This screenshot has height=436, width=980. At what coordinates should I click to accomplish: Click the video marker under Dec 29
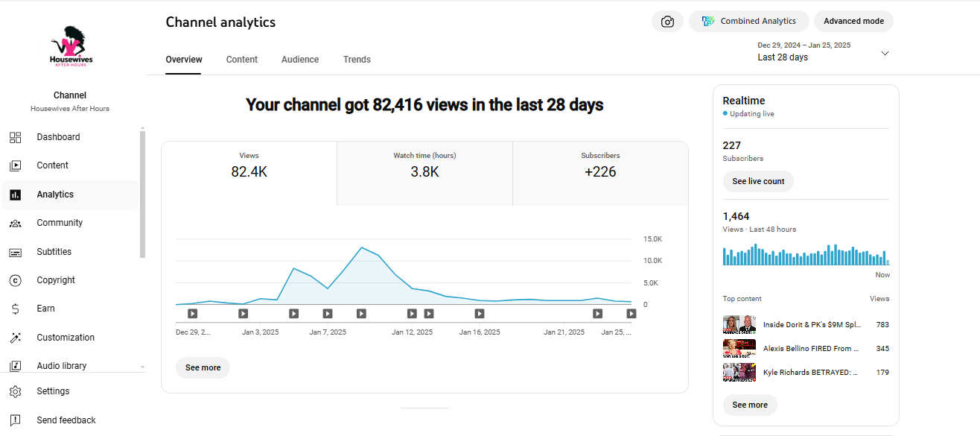click(192, 314)
